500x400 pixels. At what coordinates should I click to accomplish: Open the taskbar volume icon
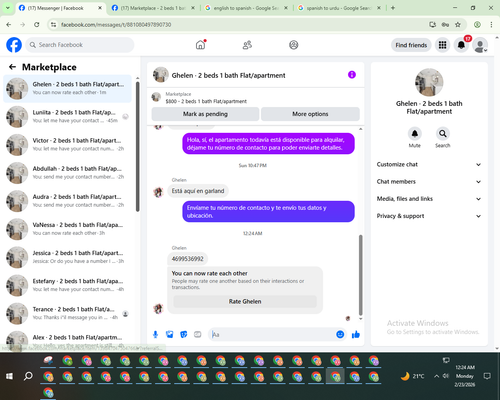pos(446,376)
